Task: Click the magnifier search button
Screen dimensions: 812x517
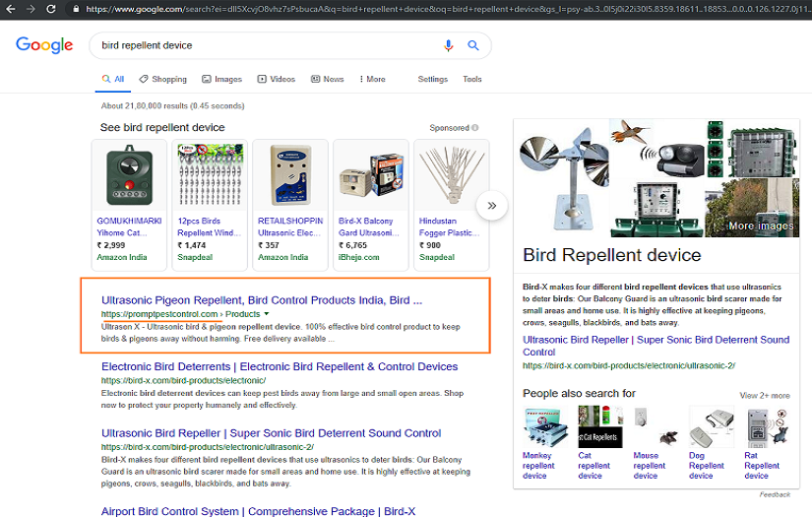Action: (x=472, y=45)
